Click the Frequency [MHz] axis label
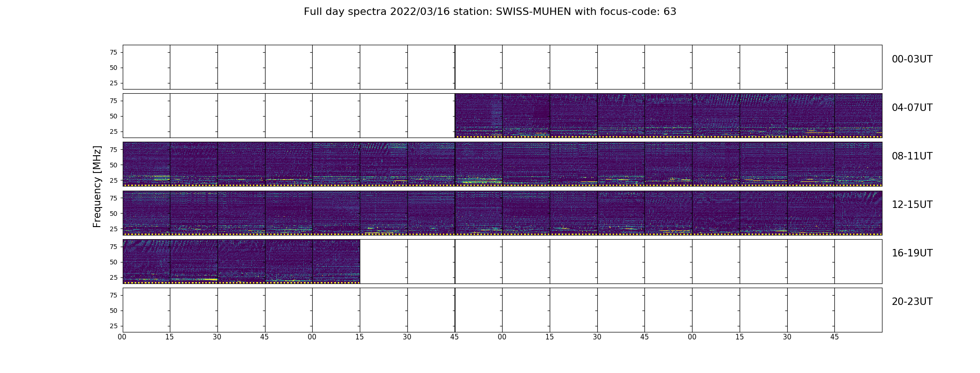980x373 pixels. 97,186
